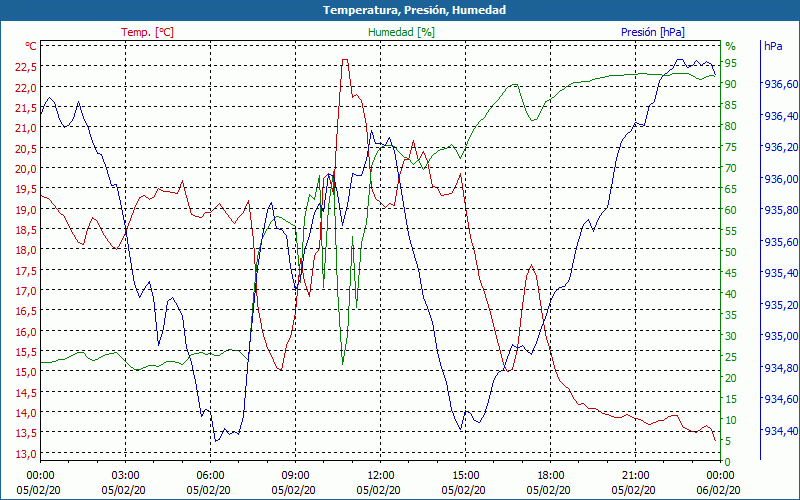Click red temperature axis value '15,0'

coord(27,371)
